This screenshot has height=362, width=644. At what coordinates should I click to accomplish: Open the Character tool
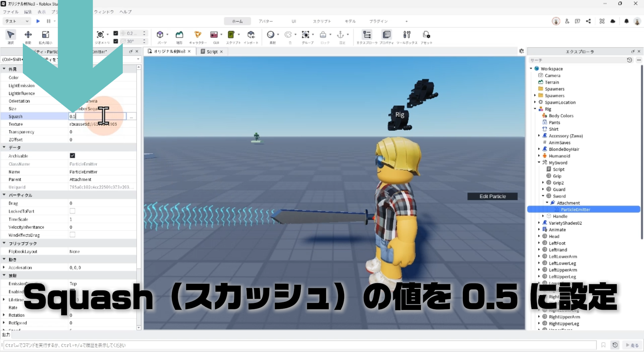click(198, 35)
